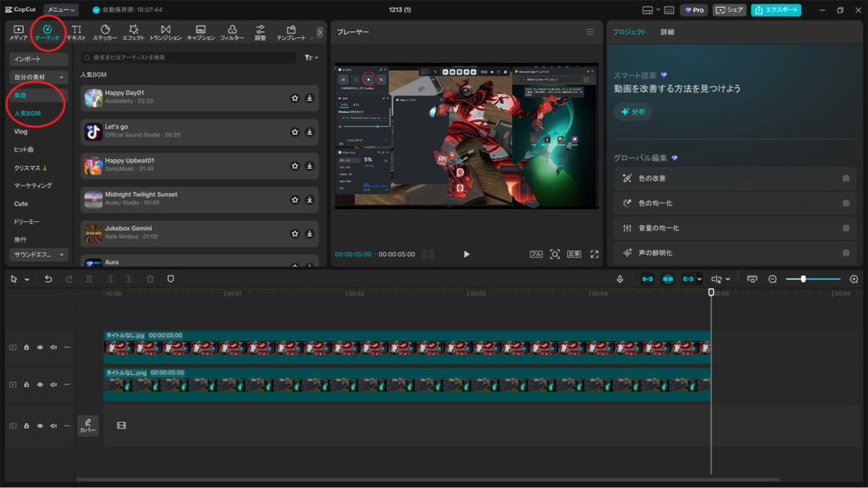Image resolution: width=868 pixels, height=488 pixels.
Task: Enable the 色の改善 checkbox
Action: point(846,179)
